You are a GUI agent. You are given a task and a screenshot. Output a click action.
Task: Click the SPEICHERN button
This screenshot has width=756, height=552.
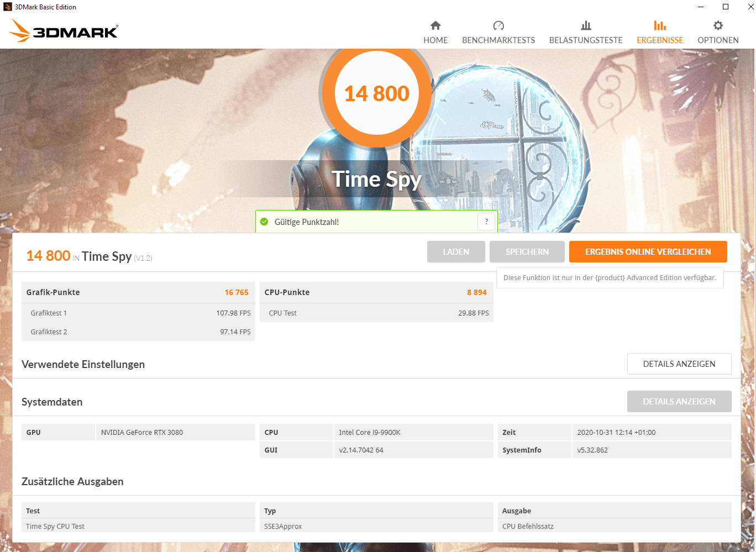point(527,251)
